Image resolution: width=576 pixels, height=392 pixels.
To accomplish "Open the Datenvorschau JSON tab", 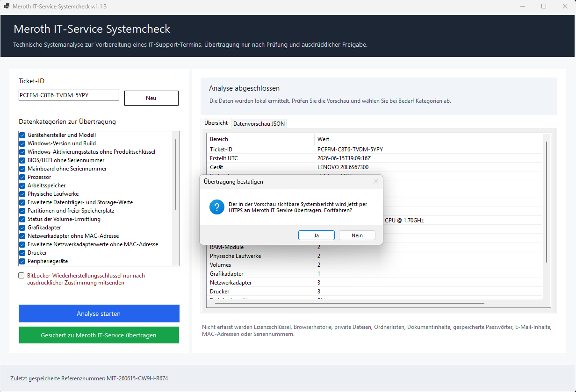I will point(259,124).
